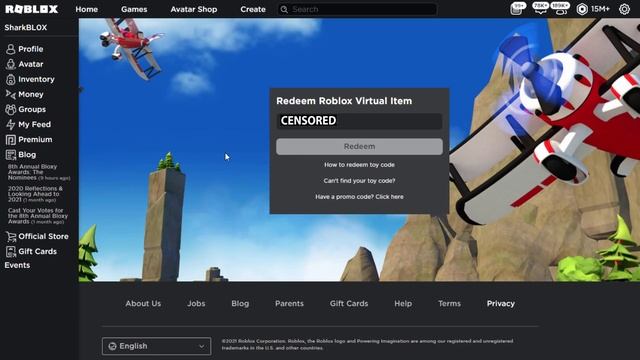
Task: Open Blog footer link
Action: point(240,304)
